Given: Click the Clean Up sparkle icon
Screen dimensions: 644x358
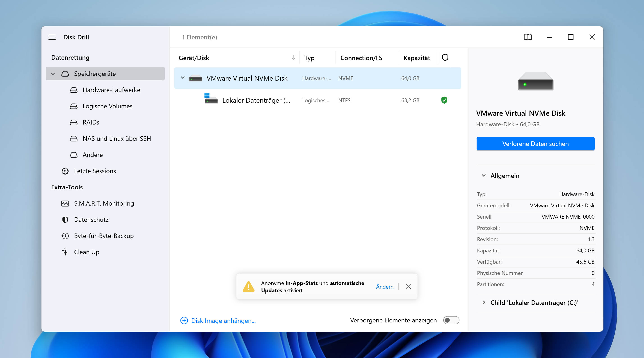Looking at the screenshot, I should pos(65,252).
